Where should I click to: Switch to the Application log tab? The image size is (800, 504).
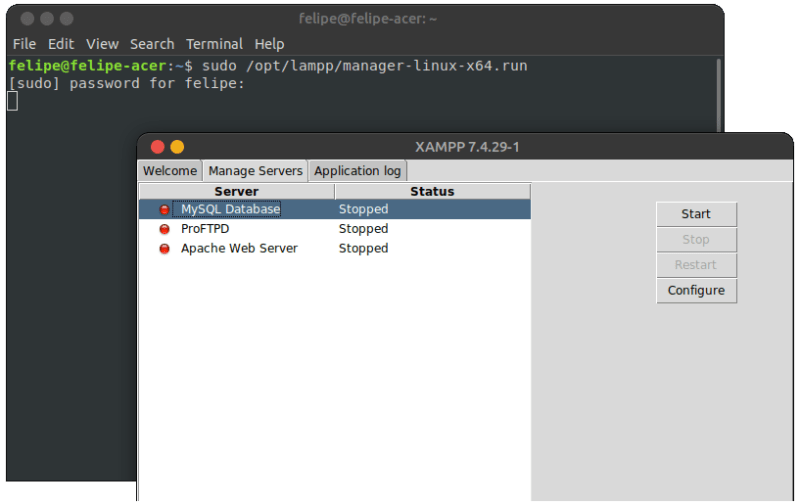(357, 170)
